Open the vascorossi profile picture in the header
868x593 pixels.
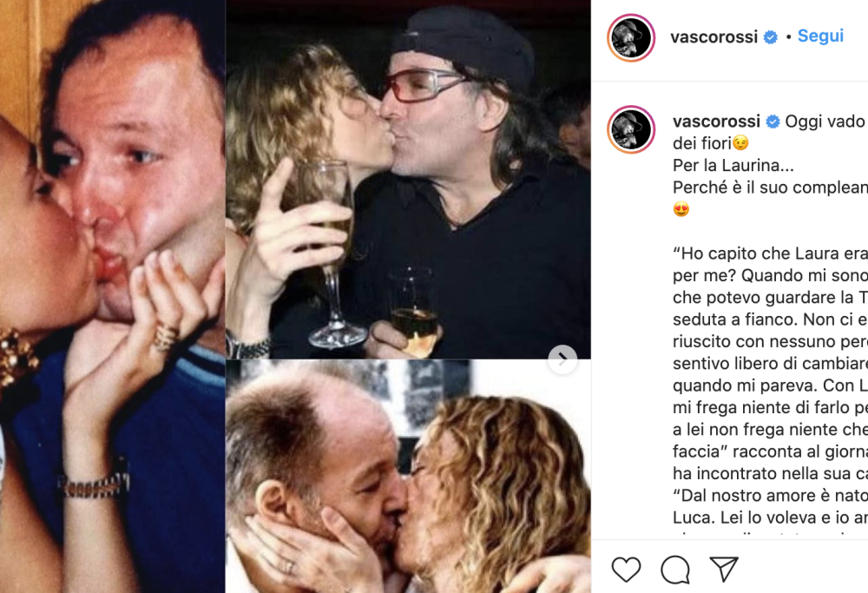[x=631, y=38]
